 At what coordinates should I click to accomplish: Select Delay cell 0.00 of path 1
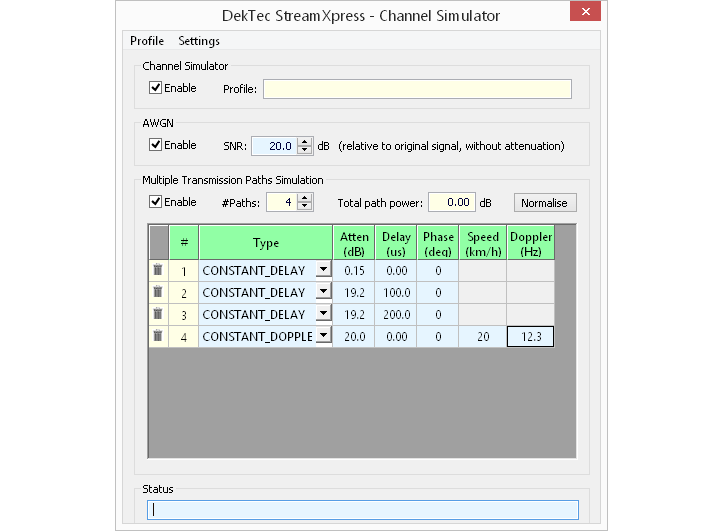tap(396, 271)
